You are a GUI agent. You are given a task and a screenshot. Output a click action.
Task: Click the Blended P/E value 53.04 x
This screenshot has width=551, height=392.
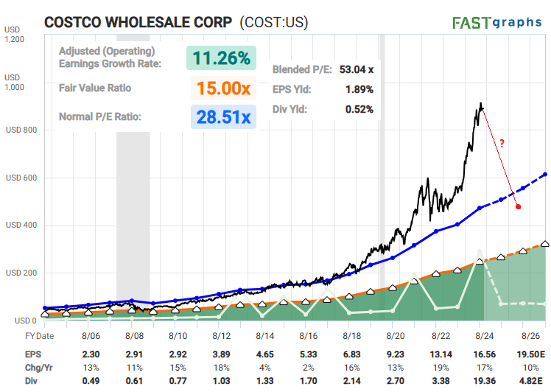click(x=356, y=70)
